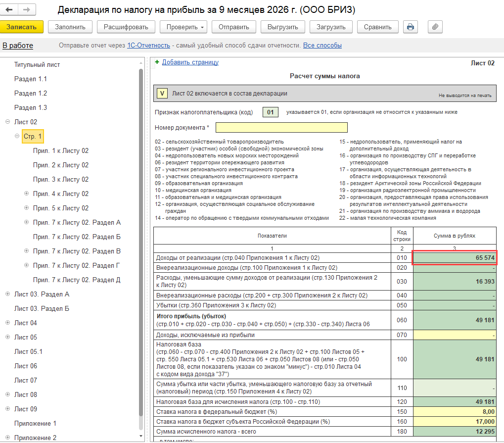The height and width of the screenshot is (443, 504).
Task: Open Лист 03. Раздел Б
Action: (x=42, y=308)
